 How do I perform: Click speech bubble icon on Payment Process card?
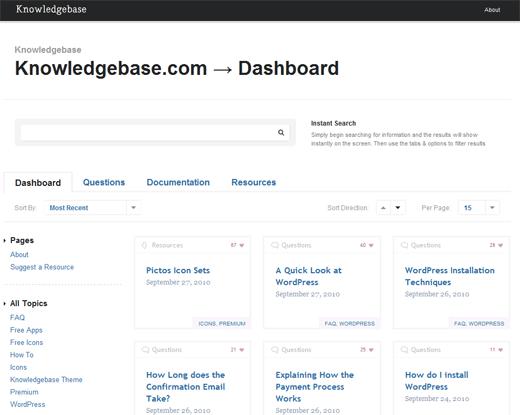coord(275,350)
